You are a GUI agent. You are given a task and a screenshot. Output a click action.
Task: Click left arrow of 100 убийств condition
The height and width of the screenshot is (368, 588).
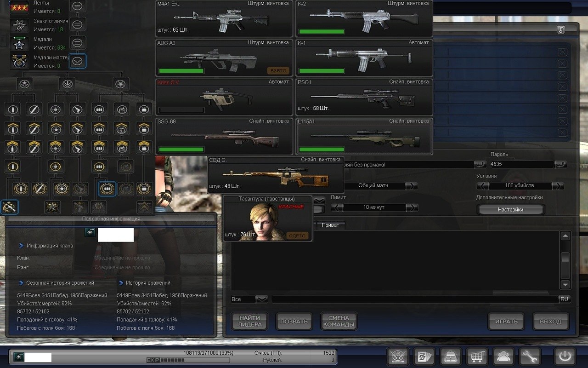click(x=483, y=186)
